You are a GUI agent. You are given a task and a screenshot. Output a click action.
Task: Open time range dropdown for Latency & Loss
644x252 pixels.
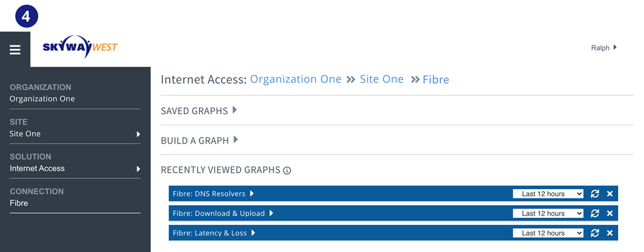coord(548,233)
